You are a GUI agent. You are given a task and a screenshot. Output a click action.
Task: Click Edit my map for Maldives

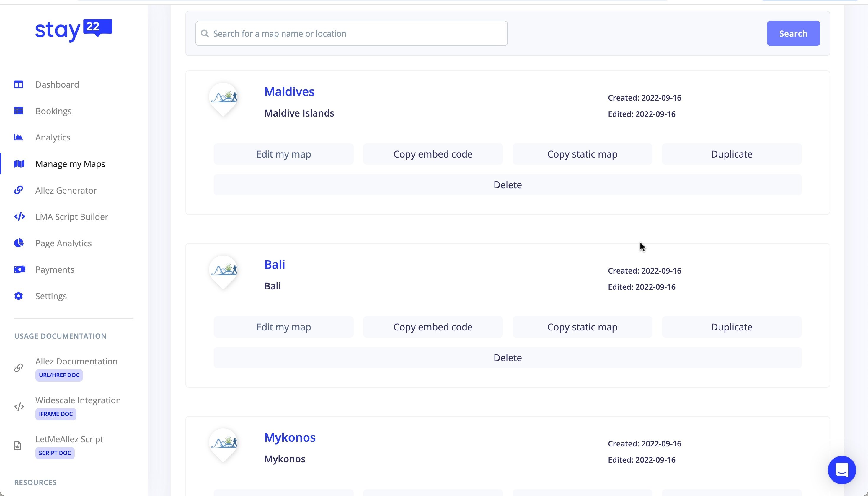tap(283, 154)
